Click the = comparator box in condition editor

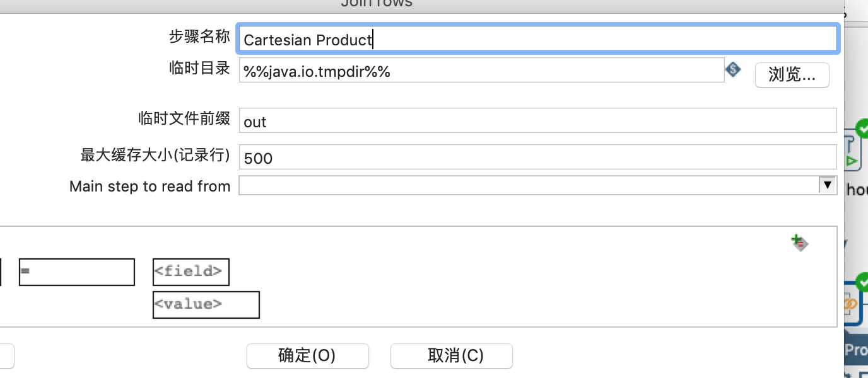(x=77, y=272)
